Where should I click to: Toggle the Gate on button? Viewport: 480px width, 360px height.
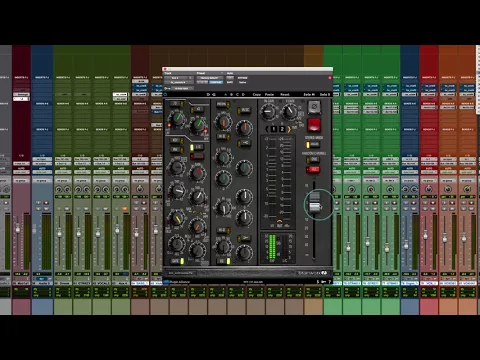(x=178, y=261)
